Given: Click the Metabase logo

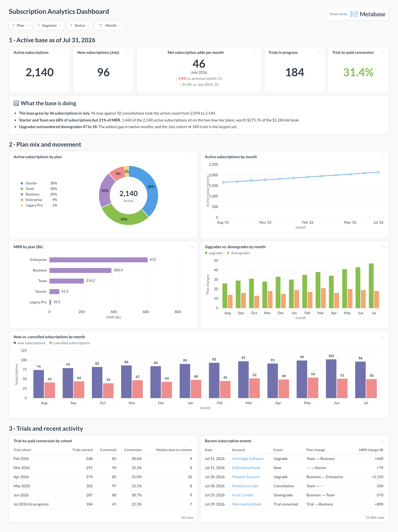Looking at the screenshot, I should (367, 14).
